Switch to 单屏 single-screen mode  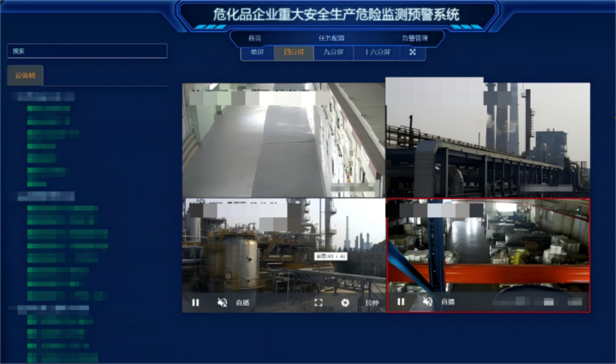coord(257,53)
